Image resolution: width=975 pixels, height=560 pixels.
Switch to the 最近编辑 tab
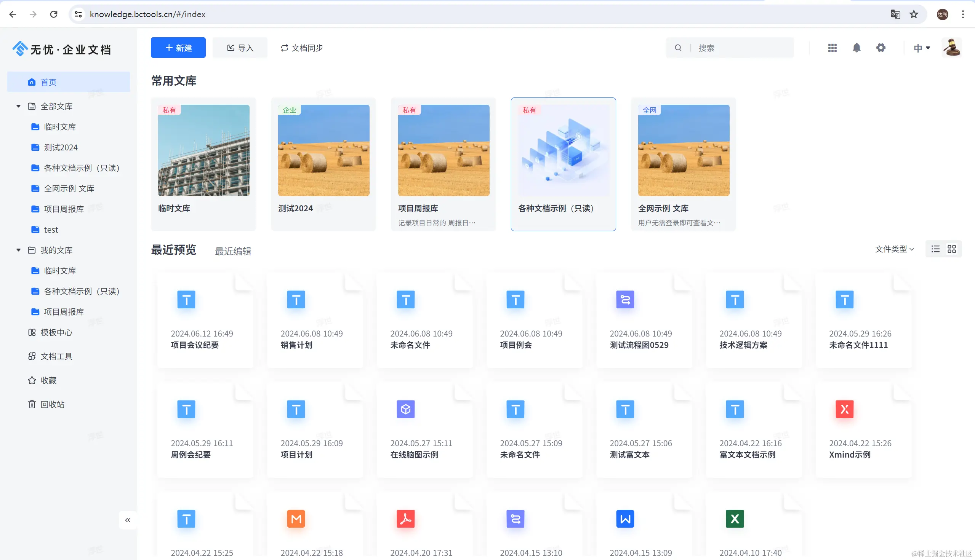coord(233,251)
